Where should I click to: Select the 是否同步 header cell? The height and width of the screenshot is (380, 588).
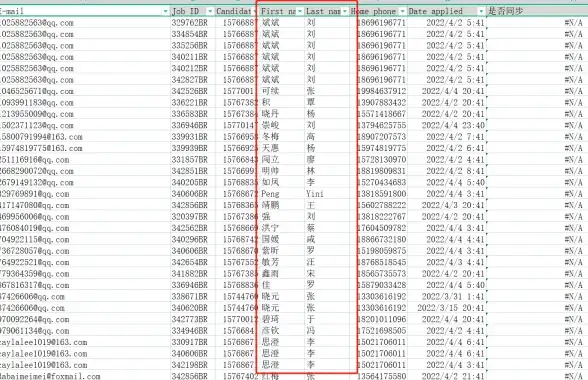click(537, 11)
